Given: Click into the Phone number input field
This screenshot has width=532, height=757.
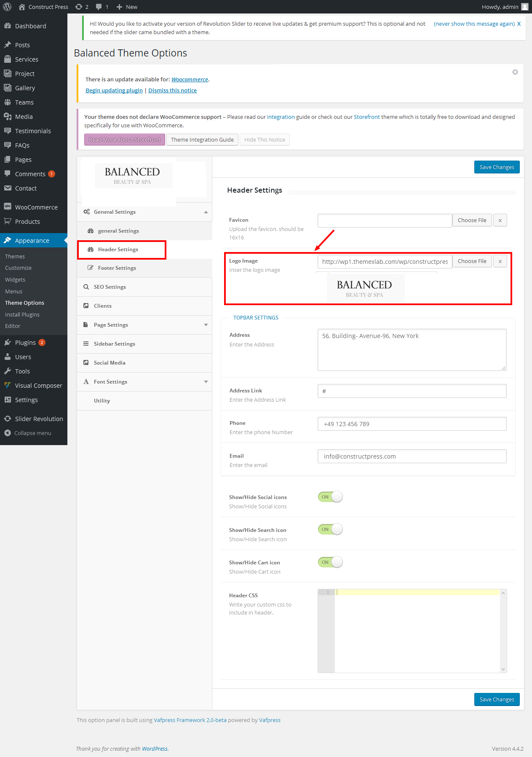Looking at the screenshot, I should pos(412,424).
